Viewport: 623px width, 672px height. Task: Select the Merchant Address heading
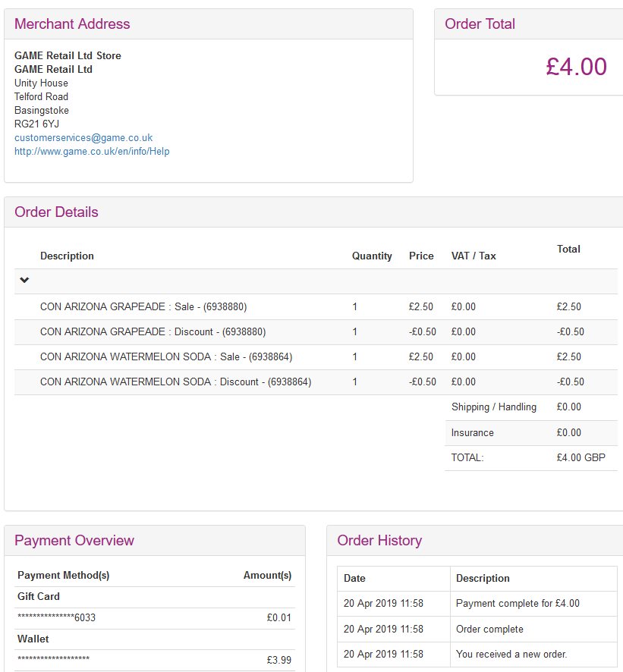point(72,24)
